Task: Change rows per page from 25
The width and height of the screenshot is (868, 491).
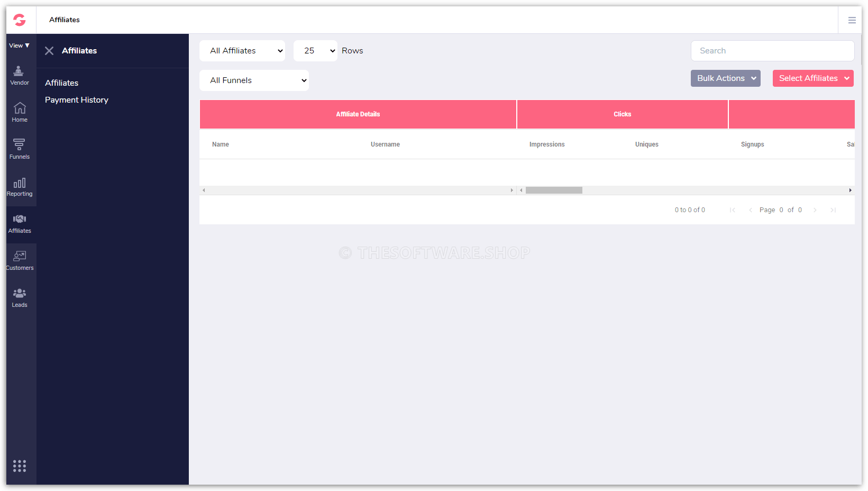Action: point(315,50)
